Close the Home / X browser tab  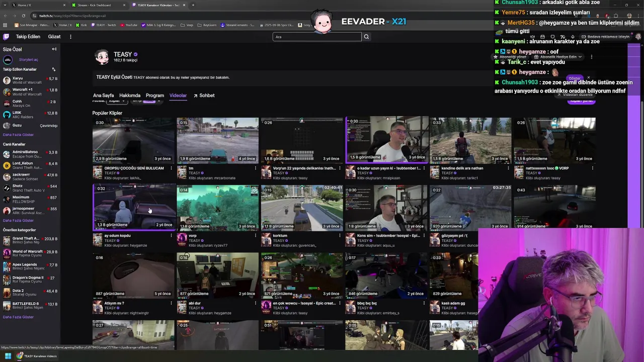pyautogui.click(x=64, y=5)
